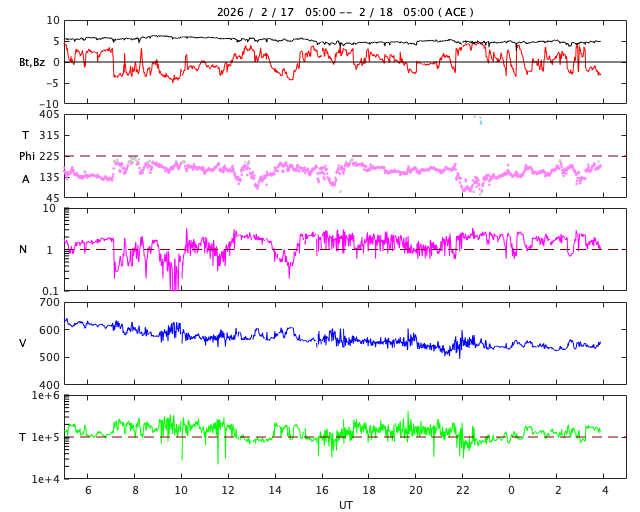The width and height of the screenshot is (640, 512).
Task: Select the 405 tick on Phi axis
Action: pos(49,115)
